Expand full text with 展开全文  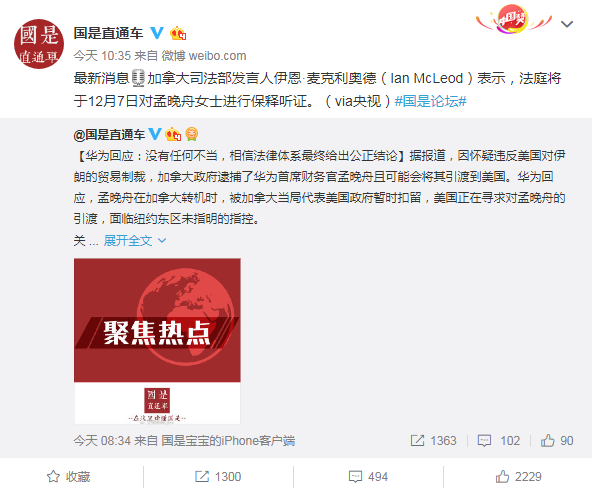pos(128,241)
